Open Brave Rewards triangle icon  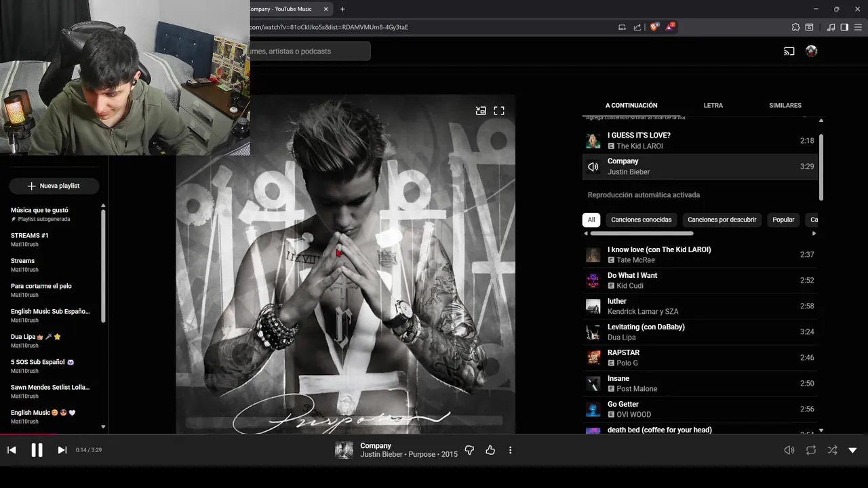[x=671, y=27]
